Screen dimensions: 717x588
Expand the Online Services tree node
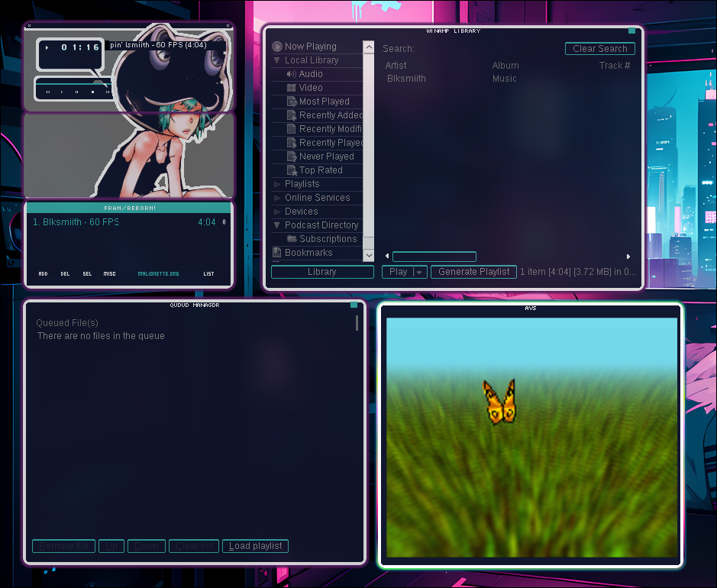pyautogui.click(x=276, y=198)
